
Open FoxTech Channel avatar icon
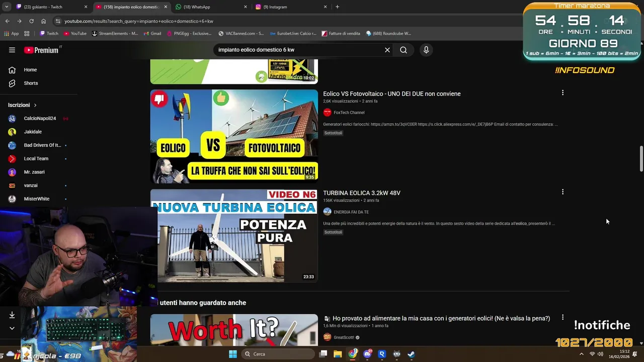click(328, 113)
